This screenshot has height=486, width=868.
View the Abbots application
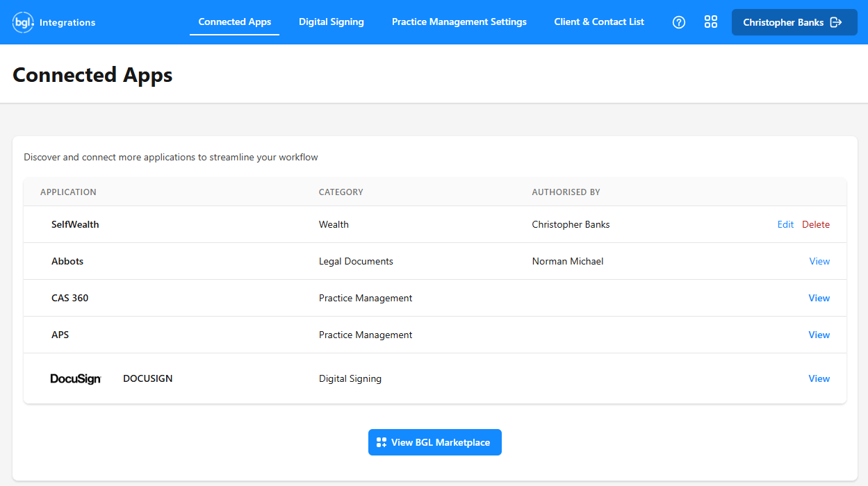819,261
